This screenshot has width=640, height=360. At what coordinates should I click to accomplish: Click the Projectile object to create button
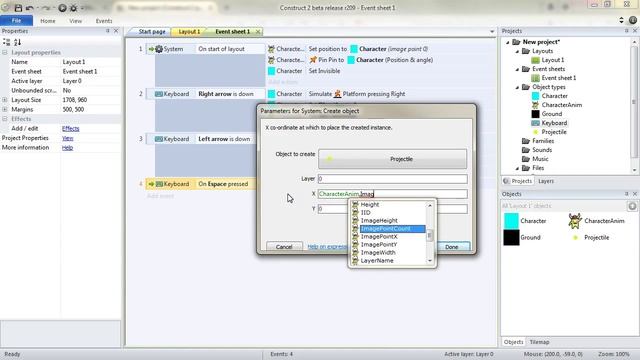(x=392, y=159)
